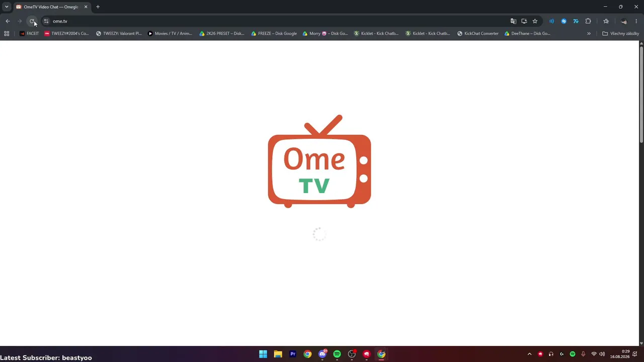This screenshot has height=362, width=644.
Task: Open the KickChat Converter bookmark
Action: tap(478, 34)
